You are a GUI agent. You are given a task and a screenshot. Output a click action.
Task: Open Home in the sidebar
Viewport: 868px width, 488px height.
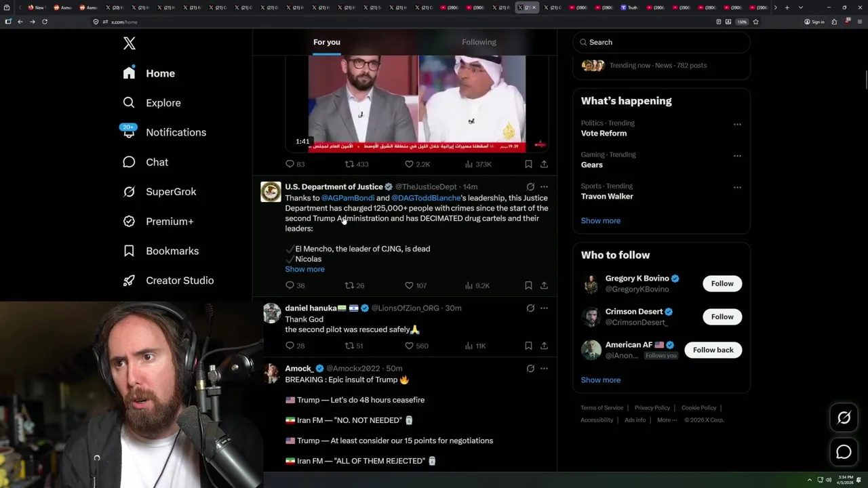(149, 73)
